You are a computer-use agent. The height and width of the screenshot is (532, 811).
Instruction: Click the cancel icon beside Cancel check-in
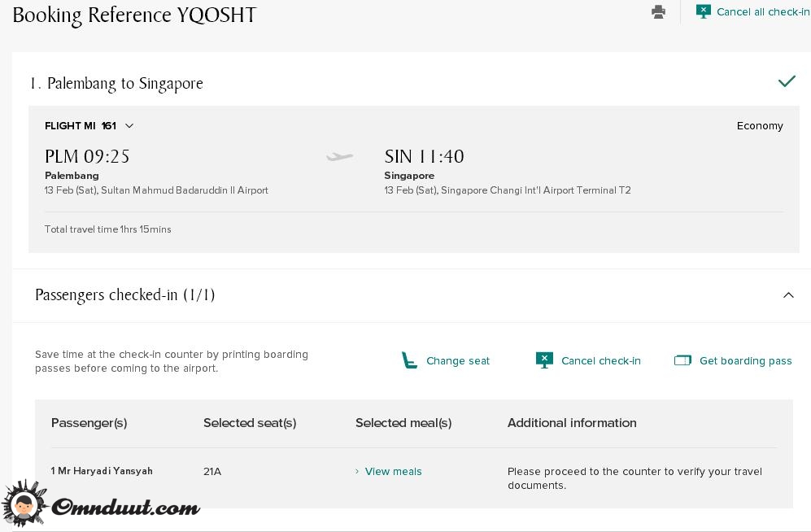pos(544,360)
